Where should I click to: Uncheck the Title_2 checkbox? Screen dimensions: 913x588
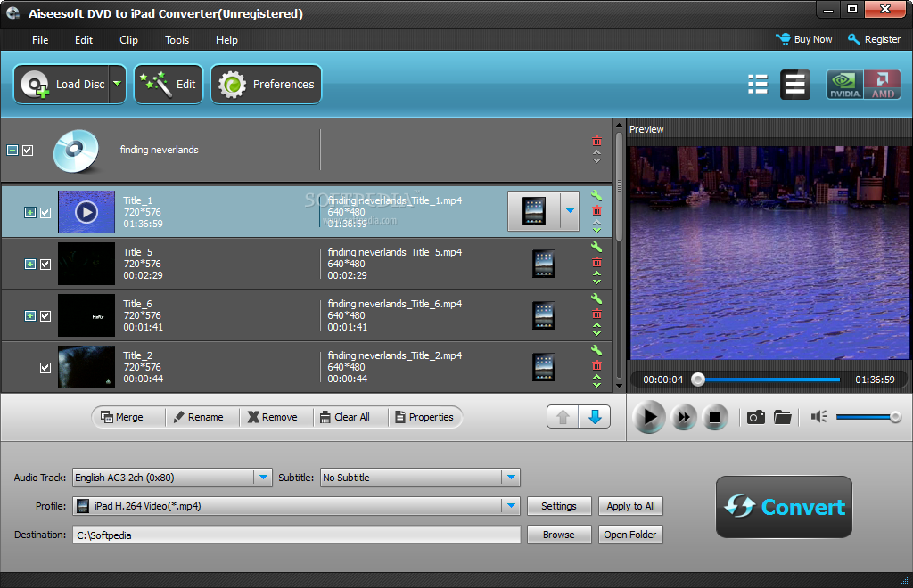[x=45, y=368]
